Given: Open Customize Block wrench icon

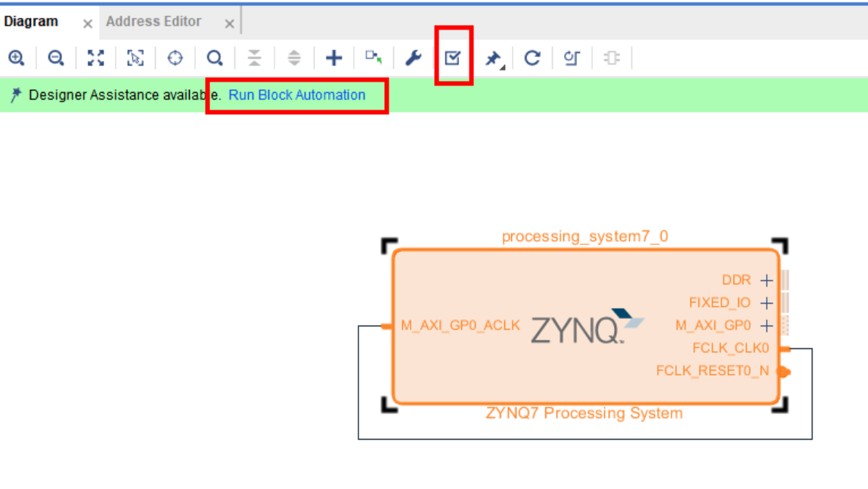Looking at the screenshot, I should point(414,57).
